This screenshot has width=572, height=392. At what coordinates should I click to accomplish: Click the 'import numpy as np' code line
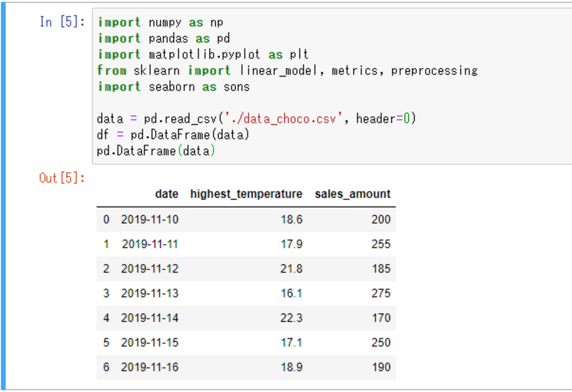tap(160, 22)
